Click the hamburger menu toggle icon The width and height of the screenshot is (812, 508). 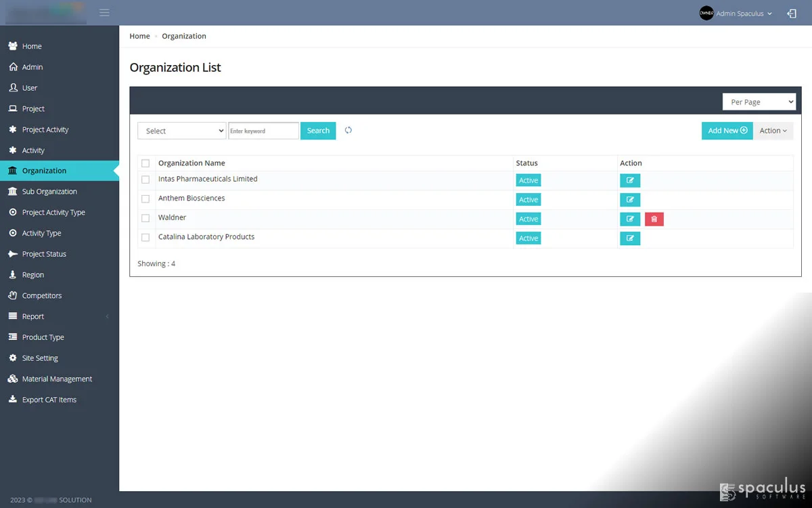[x=104, y=13]
